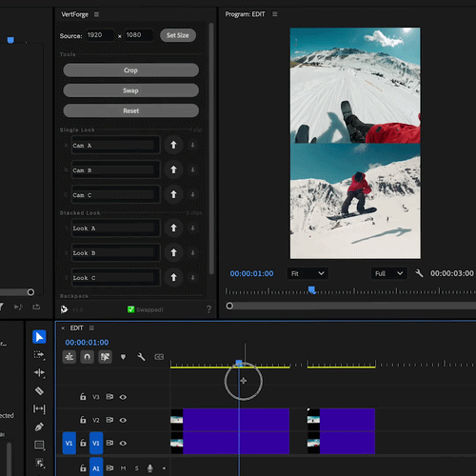This screenshot has height=476, width=476.
Task: Select the Rectangle tool
Action: pos(39,445)
